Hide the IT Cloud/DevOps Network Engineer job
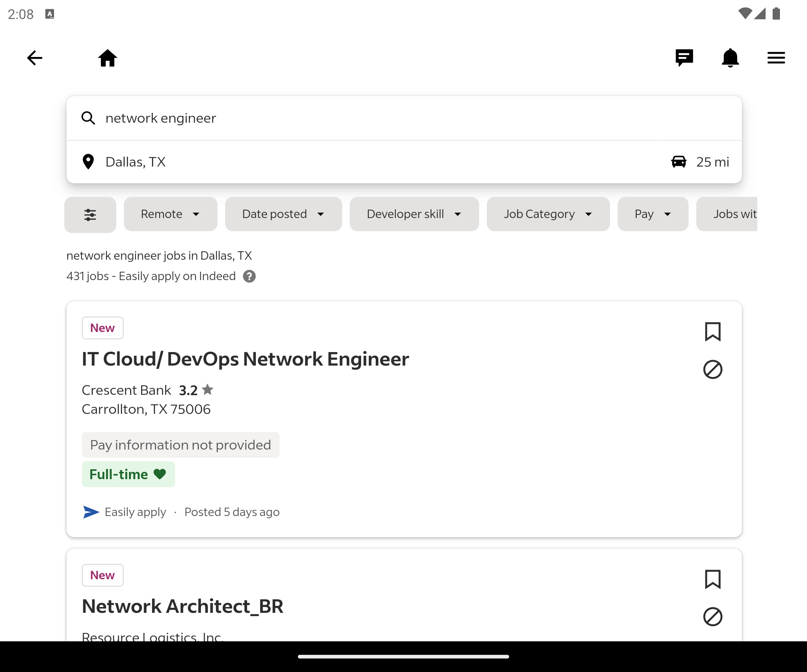The width and height of the screenshot is (807, 672). [713, 369]
